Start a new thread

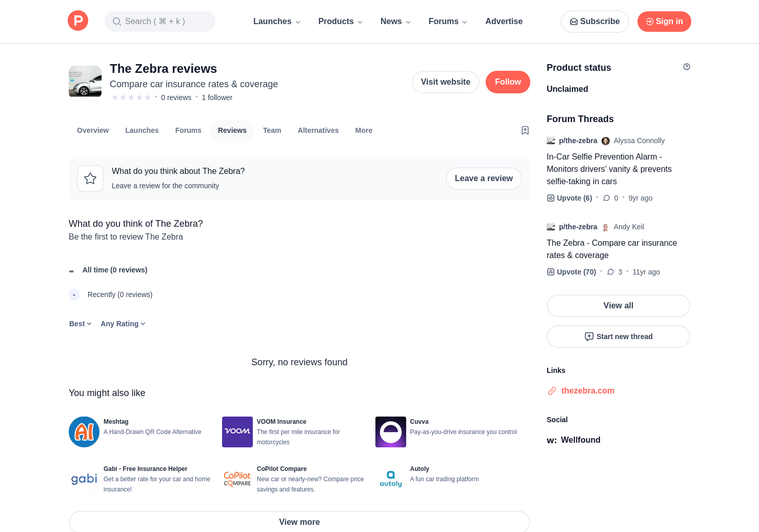[618, 337]
